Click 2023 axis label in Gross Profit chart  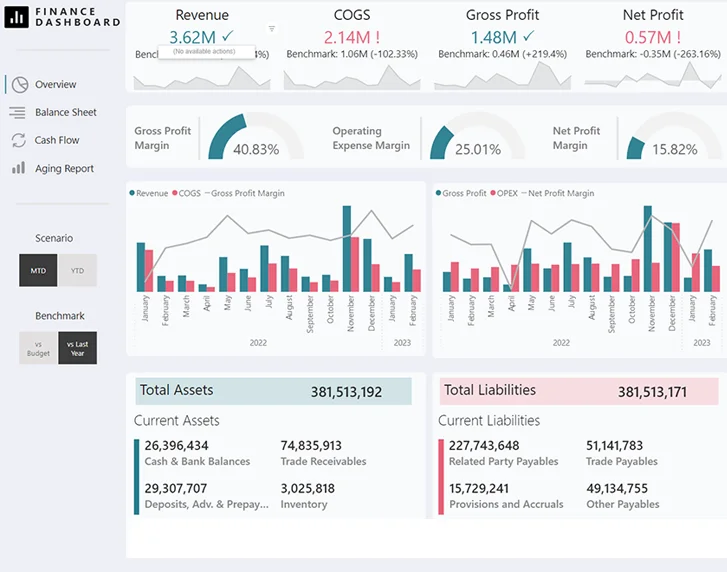point(701,343)
